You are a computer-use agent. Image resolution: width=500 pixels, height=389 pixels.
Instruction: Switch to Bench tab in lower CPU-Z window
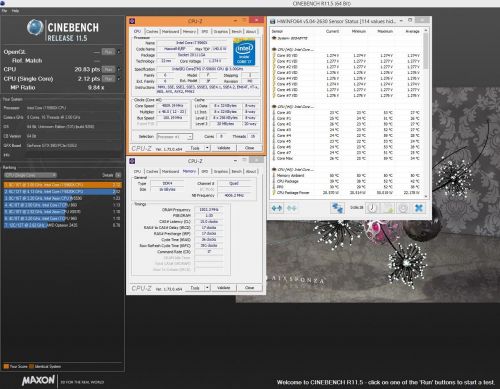point(237,171)
